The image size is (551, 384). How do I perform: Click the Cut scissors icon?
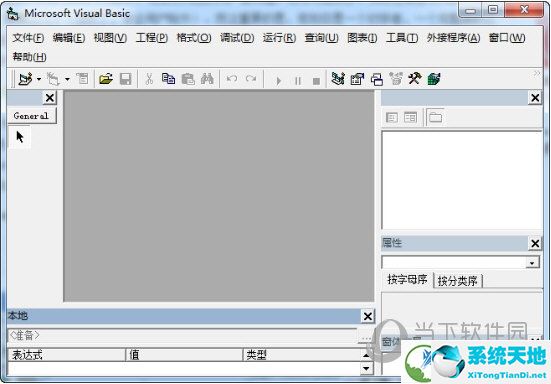pos(149,79)
